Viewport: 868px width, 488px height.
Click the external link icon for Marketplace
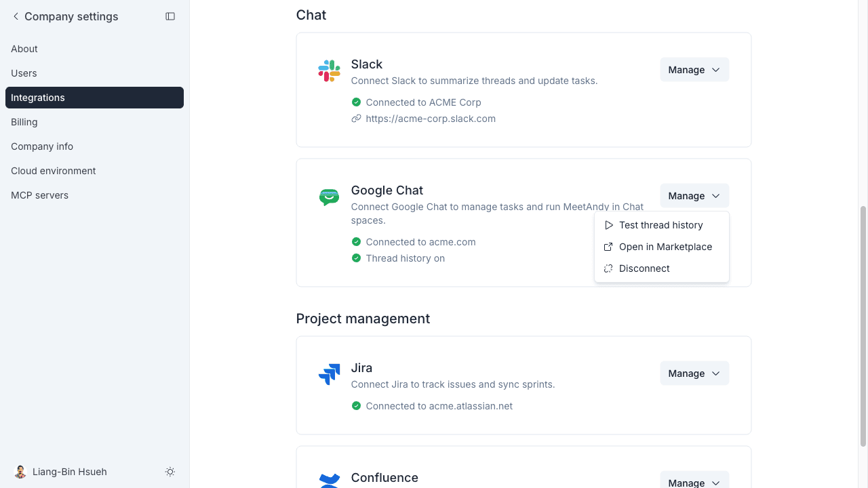point(608,247)
